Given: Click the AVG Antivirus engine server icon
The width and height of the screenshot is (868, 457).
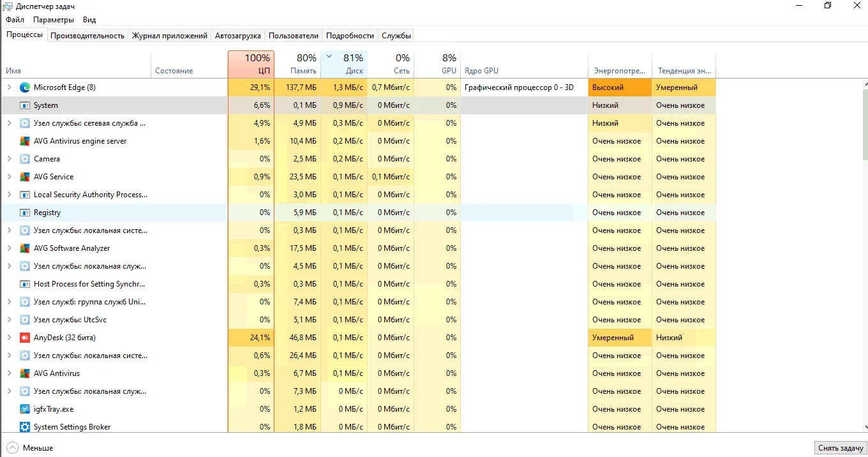Looking at the screenshot, I should point(25,141).
